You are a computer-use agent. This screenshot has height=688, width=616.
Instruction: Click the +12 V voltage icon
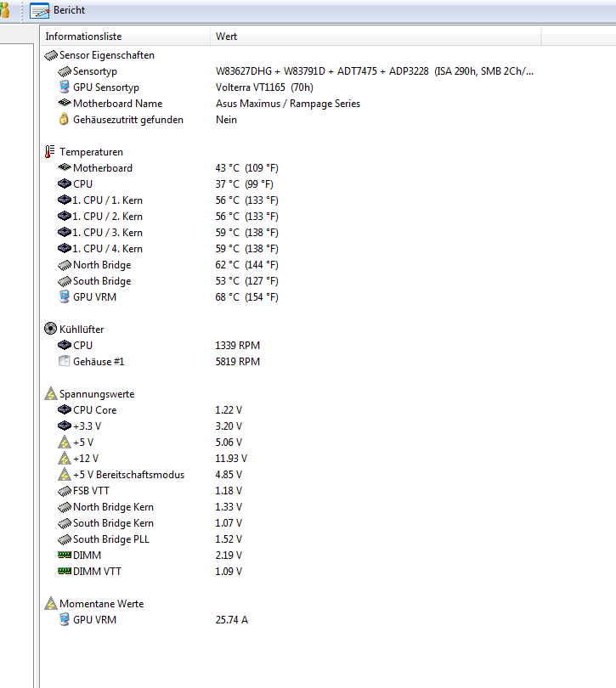click(x=65, y=458)
